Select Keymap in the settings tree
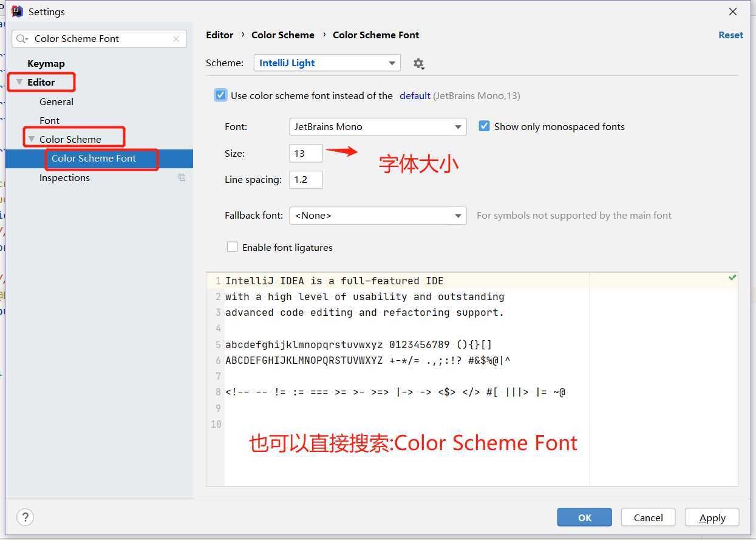 (x=46, y=63)
